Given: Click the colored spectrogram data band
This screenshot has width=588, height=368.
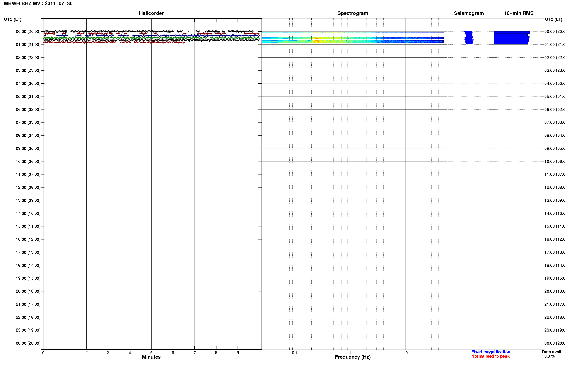Looking at the screenshot, I should point(353,40).
